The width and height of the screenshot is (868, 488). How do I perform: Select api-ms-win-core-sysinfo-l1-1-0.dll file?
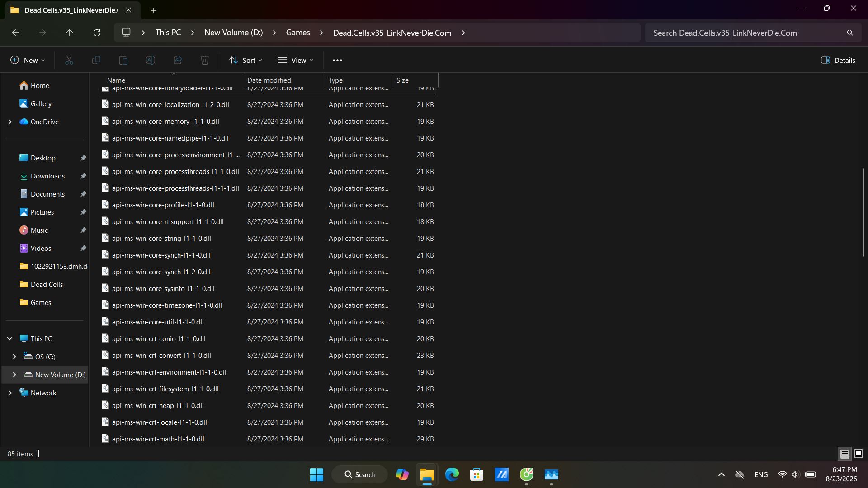point(267,288)
